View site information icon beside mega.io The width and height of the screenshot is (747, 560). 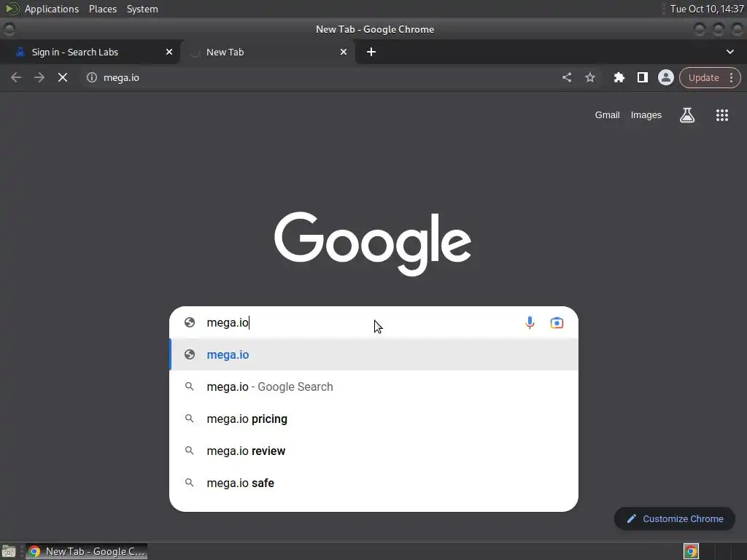click(92, 77)
